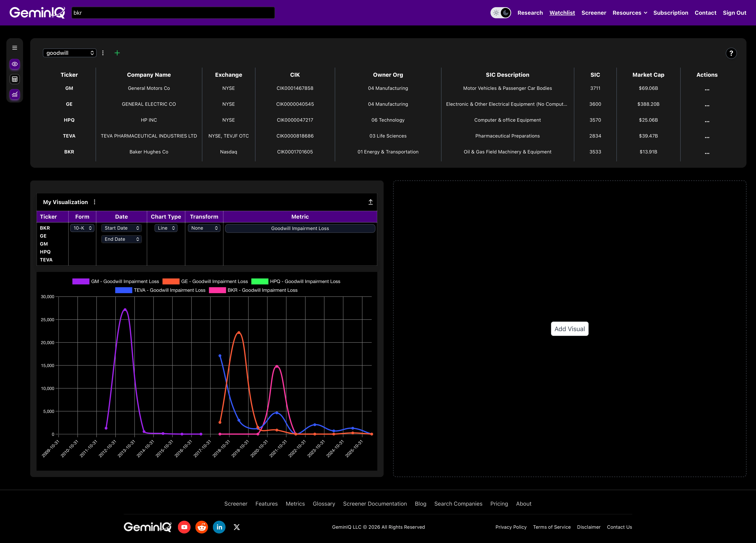This screenshot has width=756, height=543.
Task: Go to the Research page
Action: pos(530,13)
